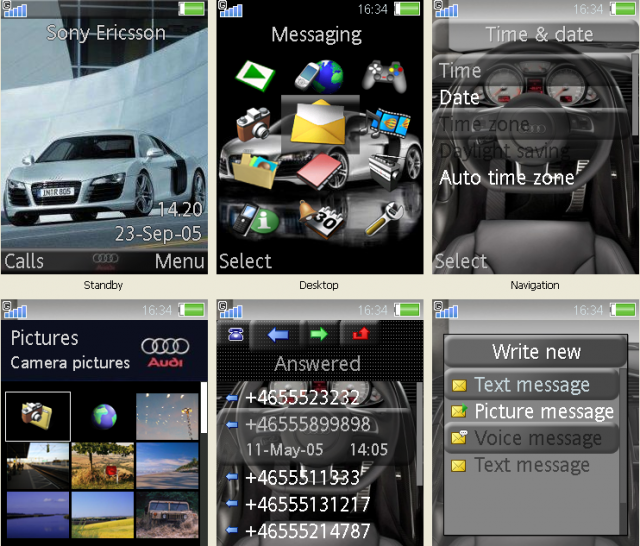Click the 11-May-05 call date text

coord(284,450)
